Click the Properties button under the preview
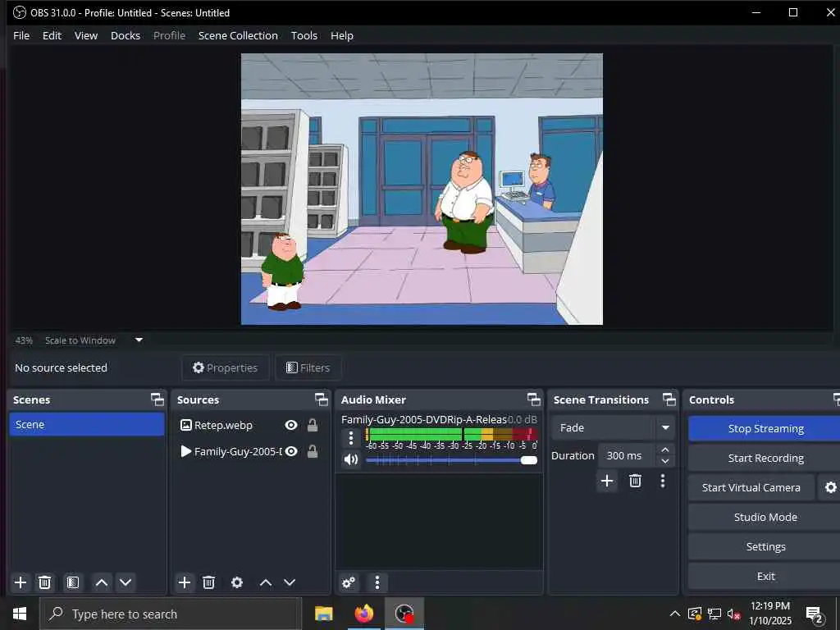The height and width of the screenshot is (630, 840). tap(225, 367)
